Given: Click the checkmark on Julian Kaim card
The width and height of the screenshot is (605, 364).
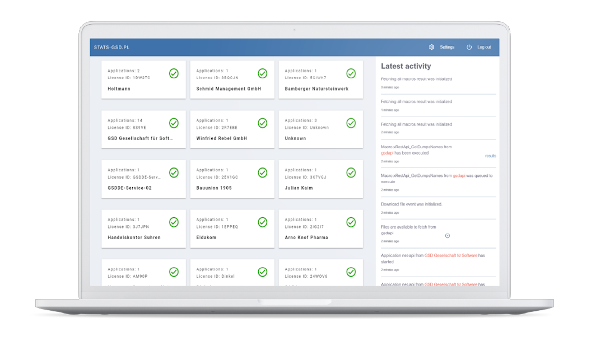Looking at the screenshot, I should click(351, 172).
